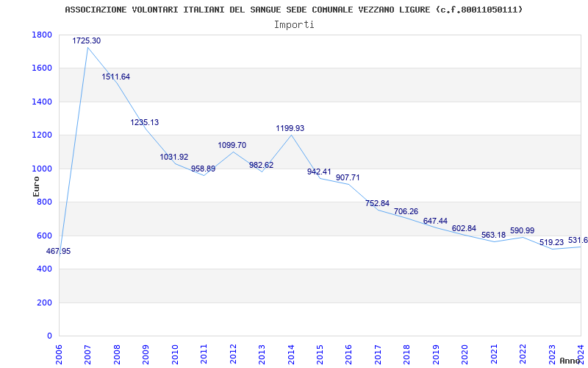Click the 1200 y-axis tick label
This screenshot has height=368, width=588.
click(x=42, y=135)
